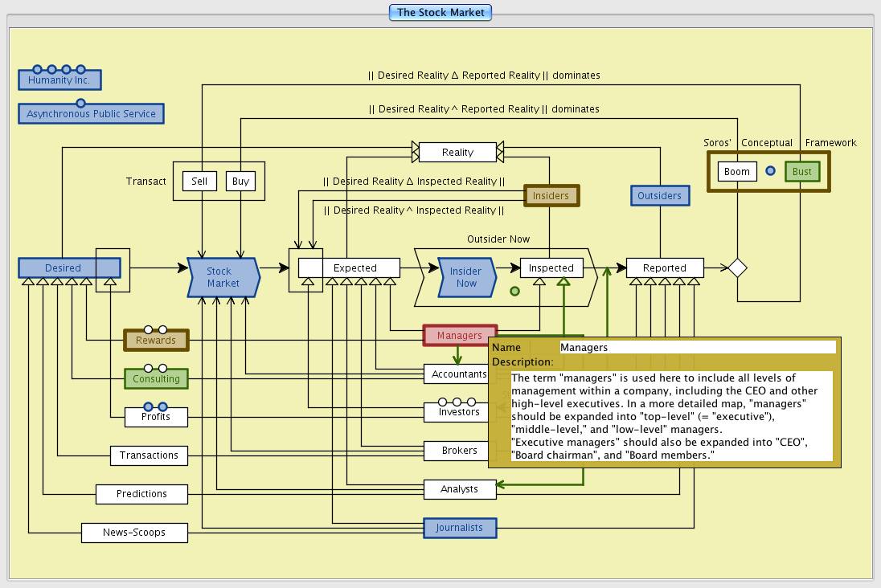
Task: Click "The Stock Market" title tab
Action: tap(440, 12)
